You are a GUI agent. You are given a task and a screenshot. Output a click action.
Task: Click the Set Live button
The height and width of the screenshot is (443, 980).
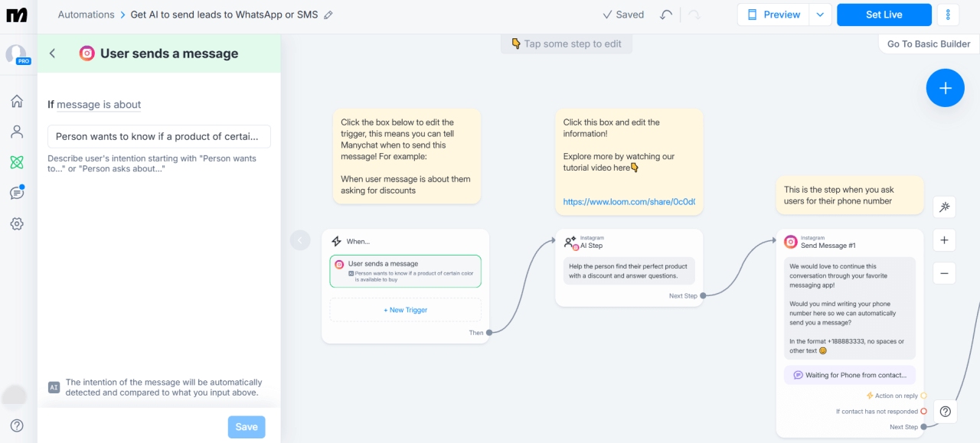(x=884, y=15)
